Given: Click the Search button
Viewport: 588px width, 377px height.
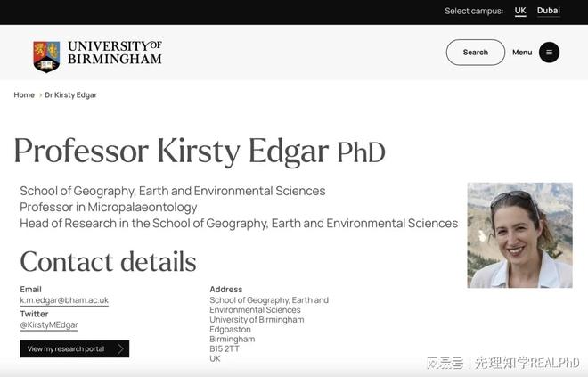Looking at the screenshot, I should tap(476, 53).
